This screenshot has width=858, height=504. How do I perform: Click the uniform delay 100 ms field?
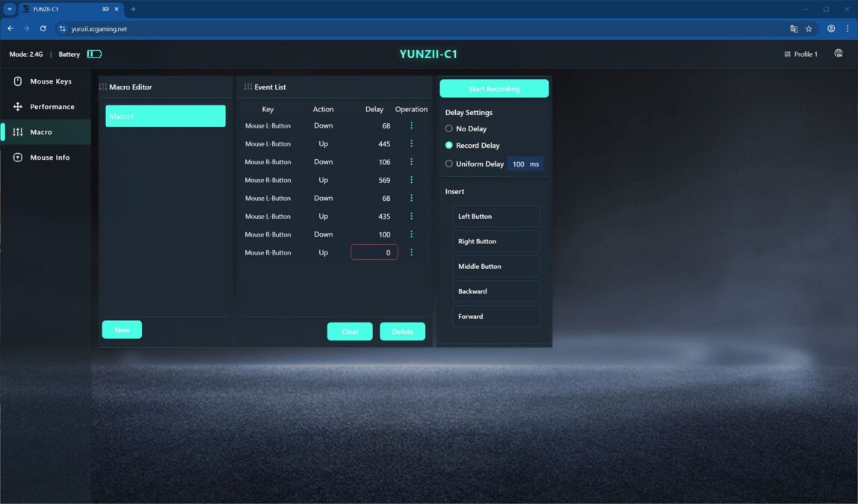[525, 164]
